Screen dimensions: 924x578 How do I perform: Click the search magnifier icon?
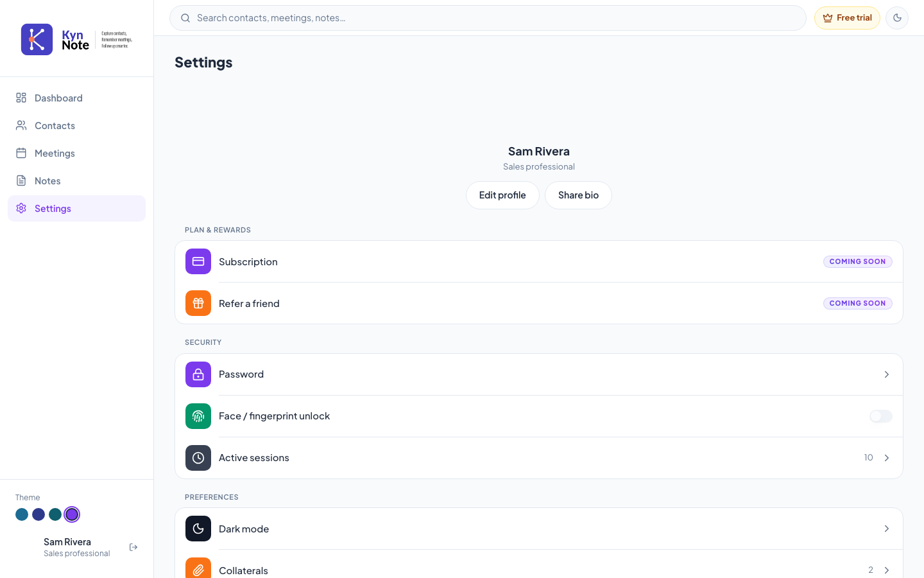185,18
